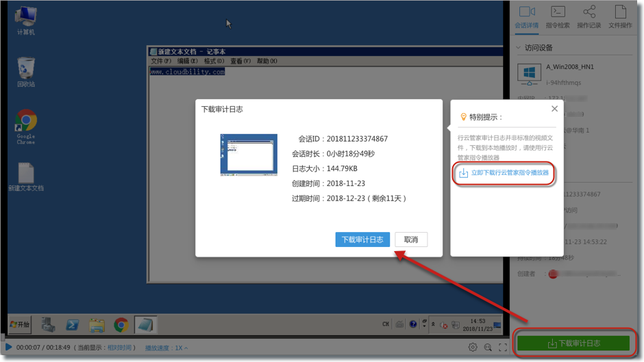Select the 会话ID value 201811233374867
Viewport: 644px width, 362px height.
pos(357,139)
